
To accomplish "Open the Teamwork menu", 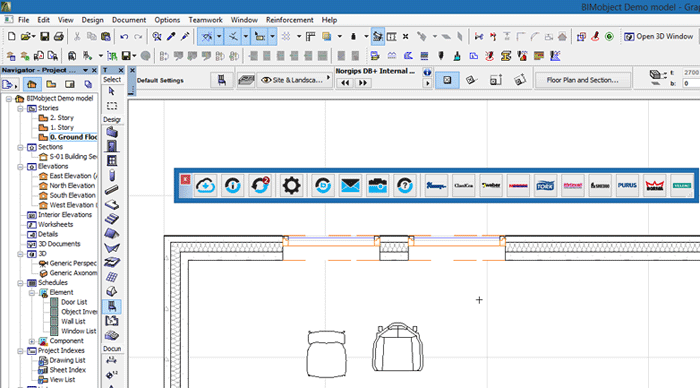I will click(205, 20).
